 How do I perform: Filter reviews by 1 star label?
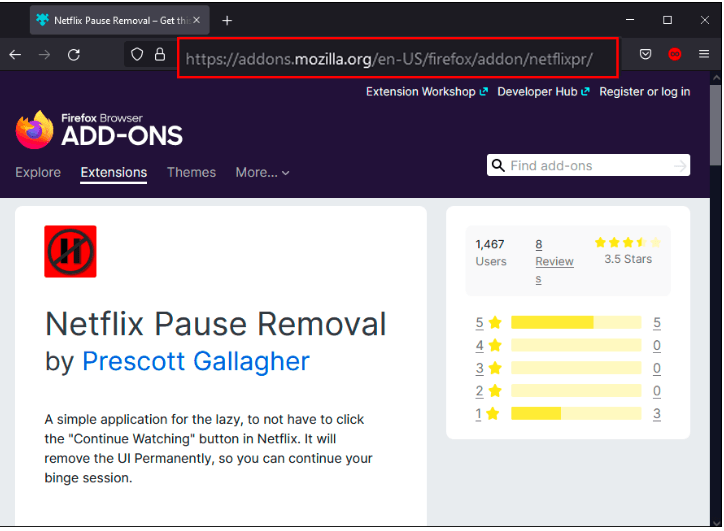tap(488, 413)
